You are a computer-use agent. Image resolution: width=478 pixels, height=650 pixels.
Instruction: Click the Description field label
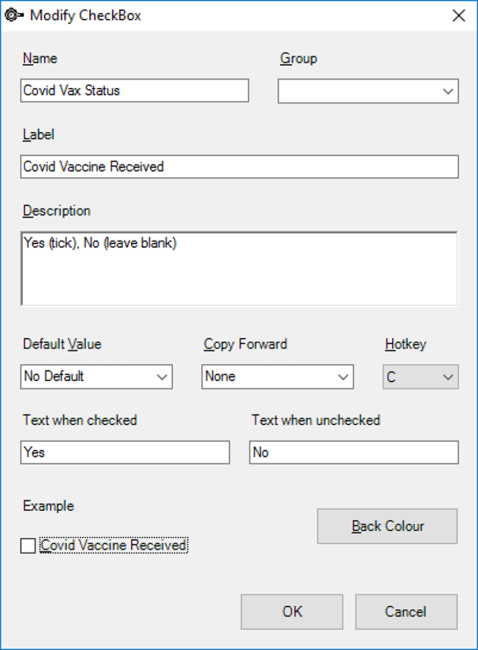coord(56,211)
